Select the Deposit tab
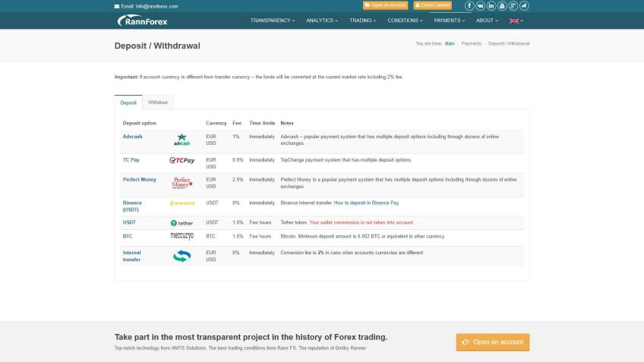644x362 pixels. tap(128, 102)
